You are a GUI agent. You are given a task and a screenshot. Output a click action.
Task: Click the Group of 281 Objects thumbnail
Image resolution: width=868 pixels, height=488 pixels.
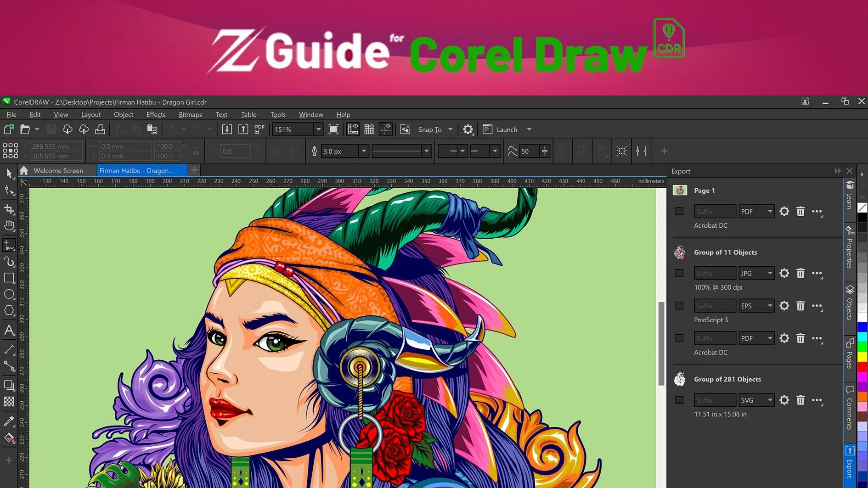pyautogui.click(x=680, y=379)
